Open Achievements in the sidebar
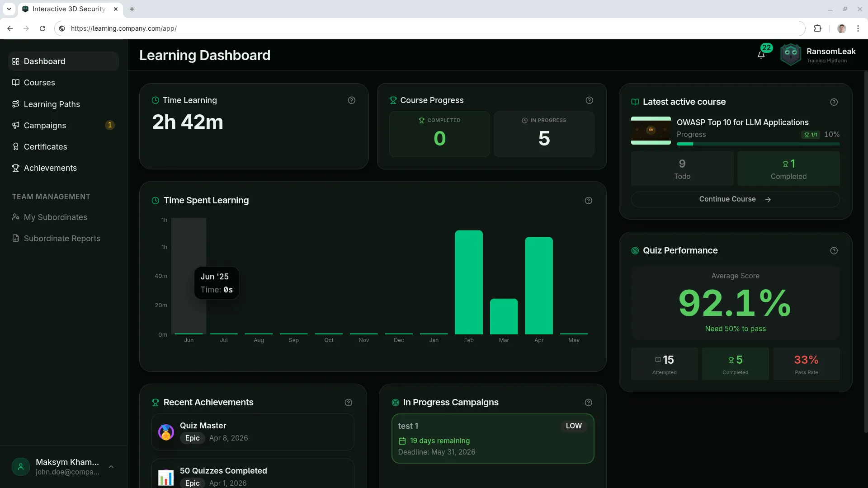868x488 pixels. tap(63, 168)
